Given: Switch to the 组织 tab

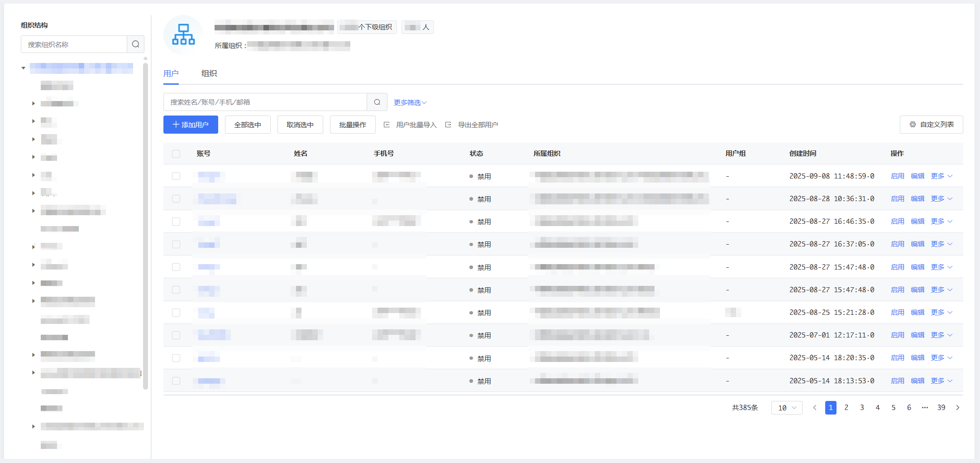Looking at the screenshot, I should [209, 73].
